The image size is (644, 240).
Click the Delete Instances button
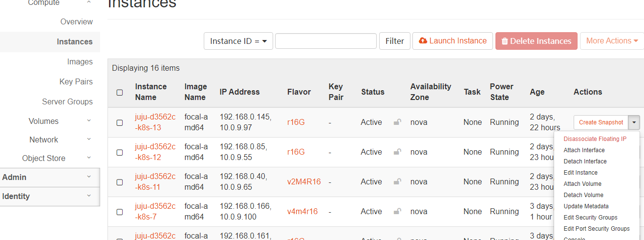(537, 41)
